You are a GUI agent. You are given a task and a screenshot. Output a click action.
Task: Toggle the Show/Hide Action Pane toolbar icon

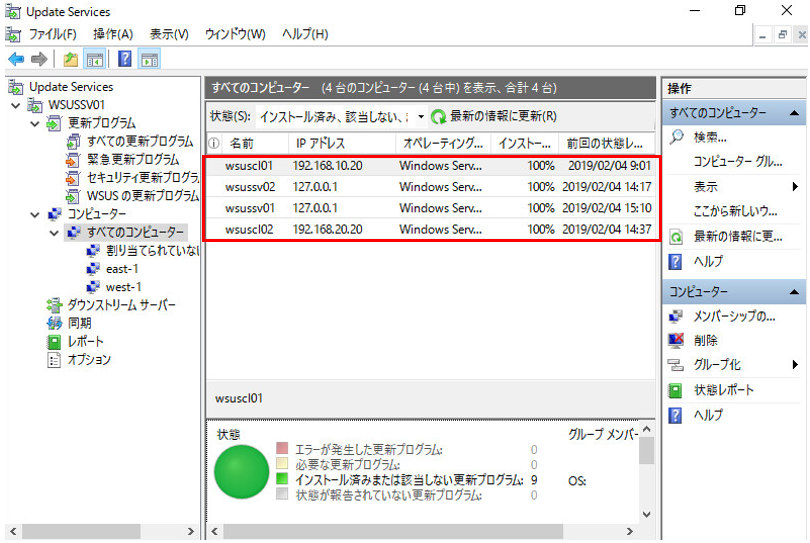[150, 60]
